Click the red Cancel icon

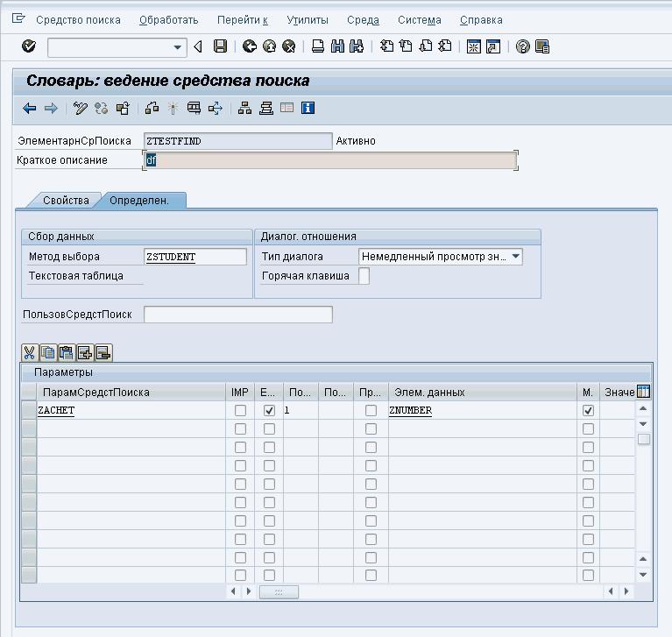click(289, 46)
